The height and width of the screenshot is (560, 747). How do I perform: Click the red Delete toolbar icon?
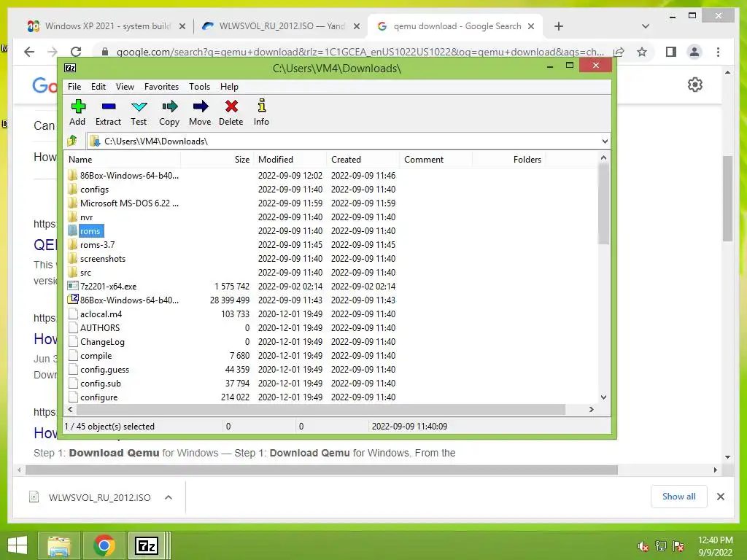(x=231, y=113)
